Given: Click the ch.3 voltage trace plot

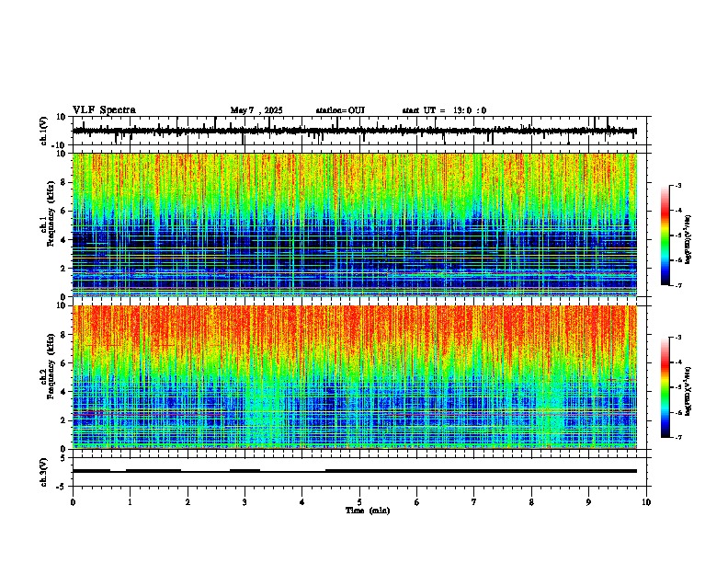Looking at the screenshot, I should [x=359, y=472].
